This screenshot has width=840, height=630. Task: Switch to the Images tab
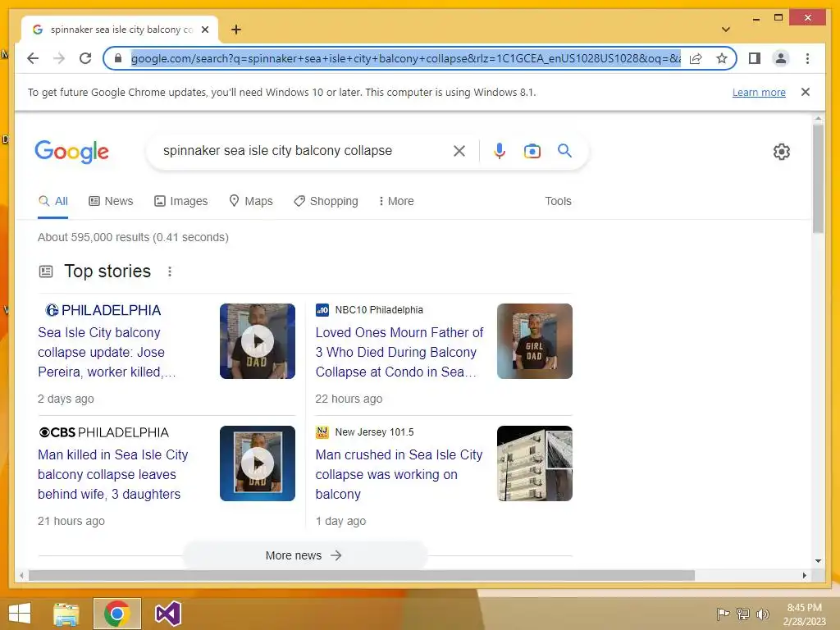point(181,201)
